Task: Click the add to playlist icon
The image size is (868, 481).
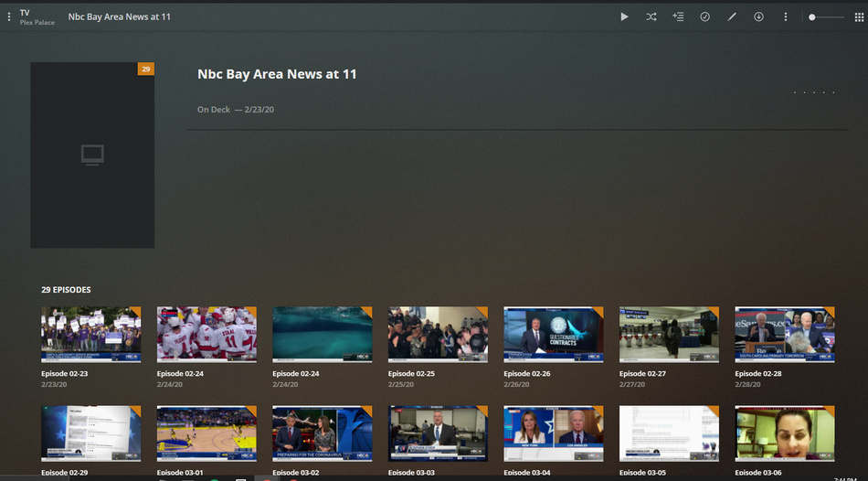Action: pyautogui.click(x=678, y=16)
